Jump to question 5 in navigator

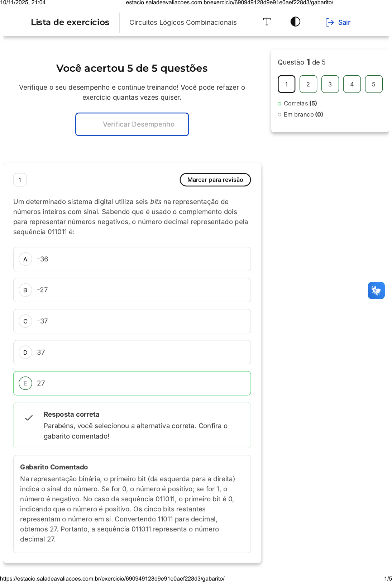point(373,84)
